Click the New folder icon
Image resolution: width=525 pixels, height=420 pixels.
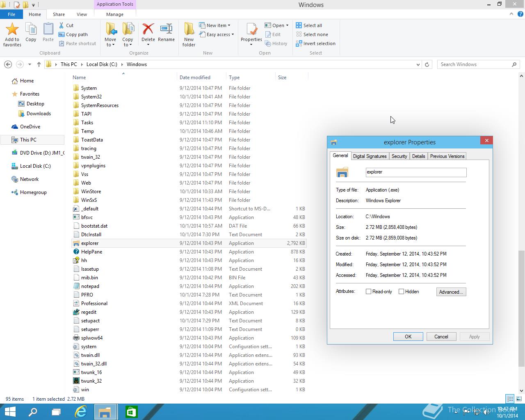189,29
